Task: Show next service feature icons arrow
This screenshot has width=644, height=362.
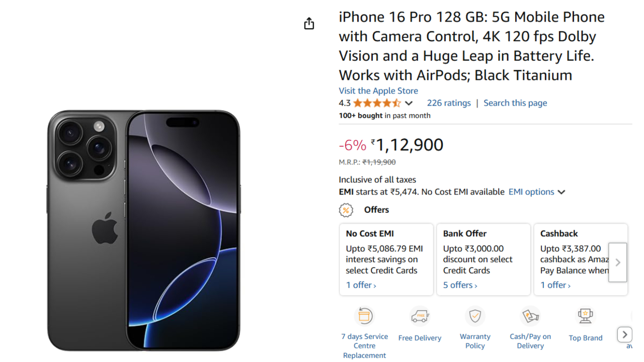Action: tap(624, 334)
